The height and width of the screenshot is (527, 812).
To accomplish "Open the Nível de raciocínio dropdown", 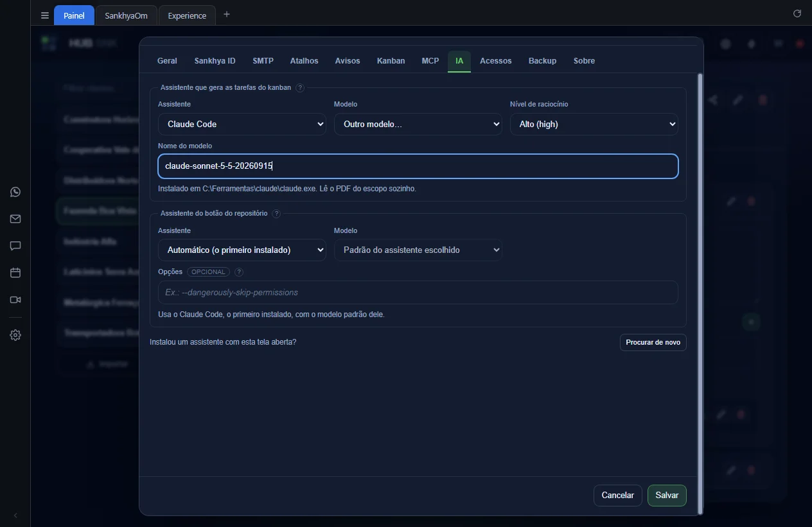I will (594, 124).
